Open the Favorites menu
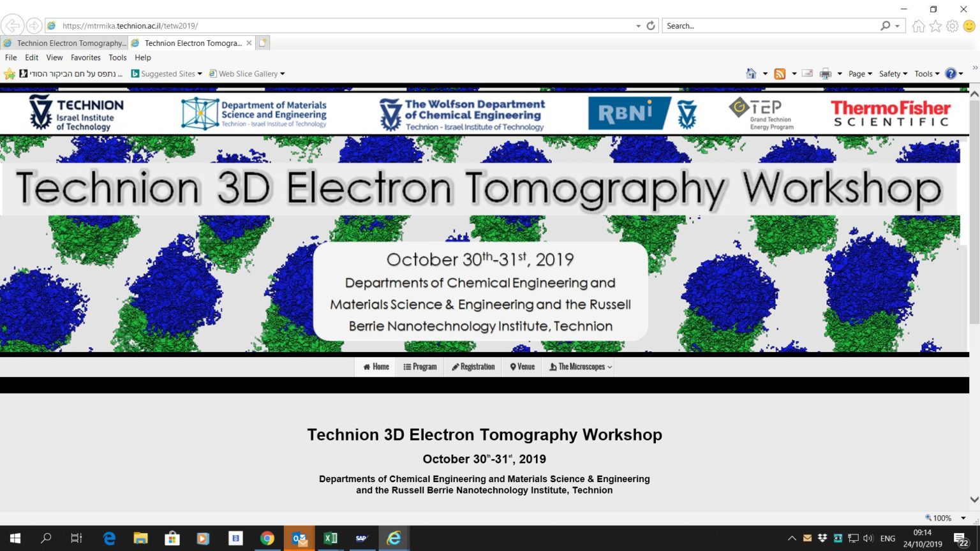 pos(85,57)
